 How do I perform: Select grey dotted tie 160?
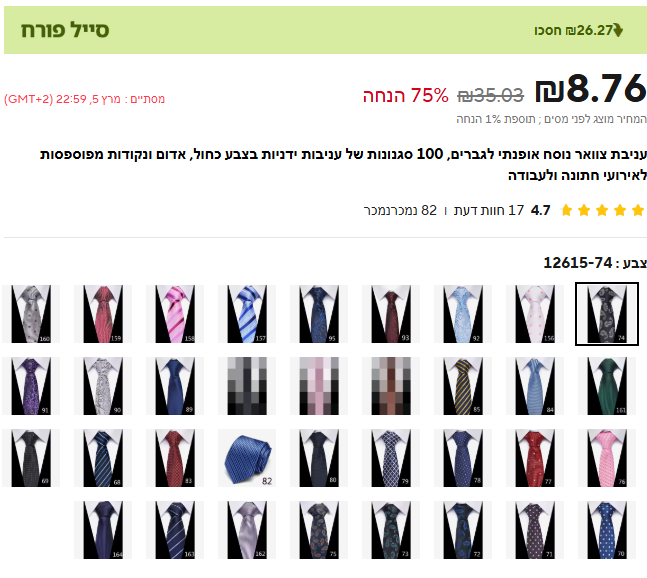(x=31, y=314)
